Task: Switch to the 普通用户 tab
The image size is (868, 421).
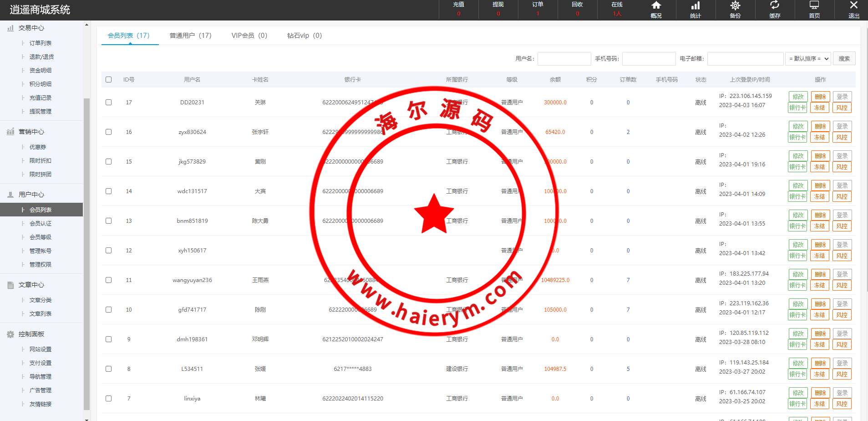Action: click(190, 36)
